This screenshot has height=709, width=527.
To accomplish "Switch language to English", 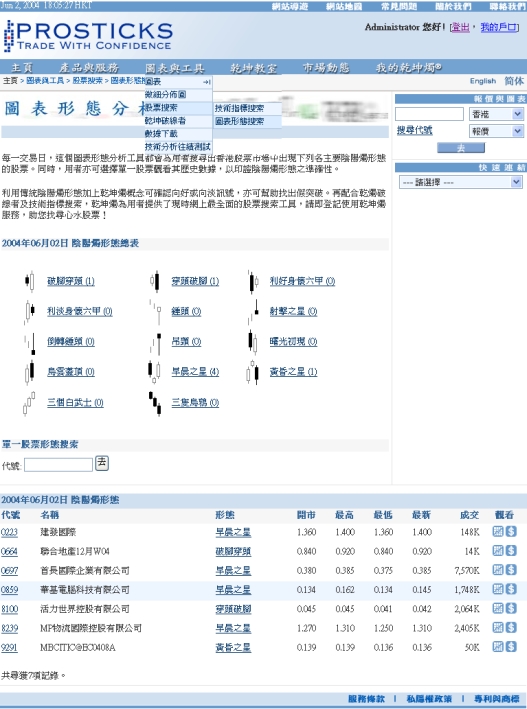I will pos(483,81).
